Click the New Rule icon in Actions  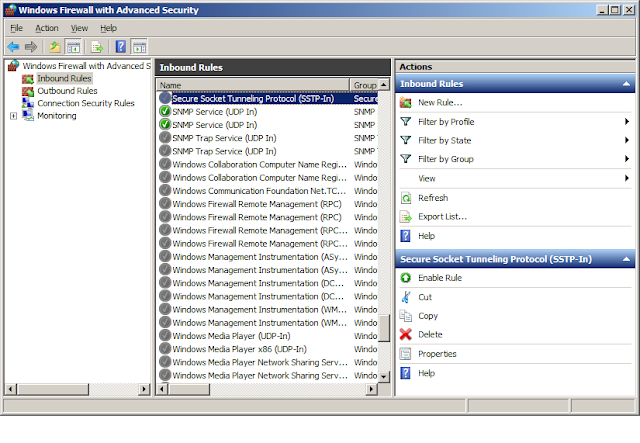coord(405,102)
